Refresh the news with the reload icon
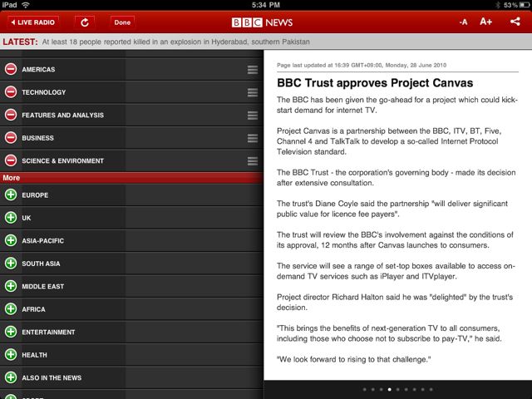532x399 pixels. pos(85,22)
